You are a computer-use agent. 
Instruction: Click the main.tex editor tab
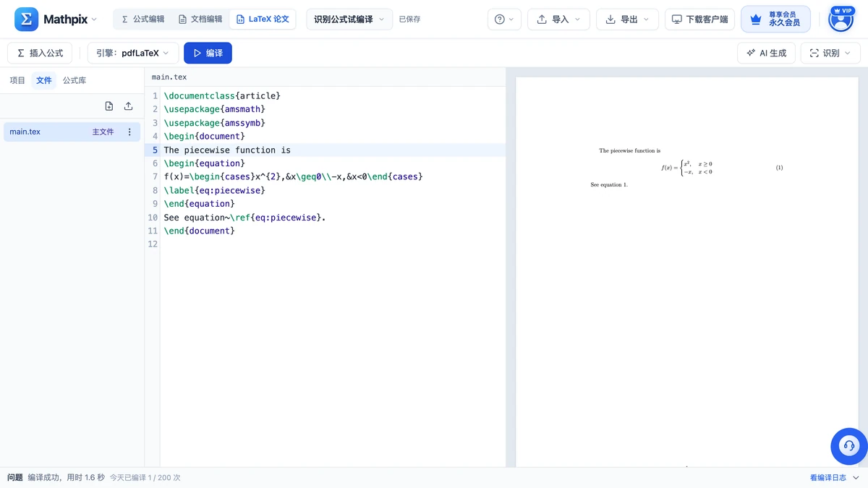[x=169, y=77]
